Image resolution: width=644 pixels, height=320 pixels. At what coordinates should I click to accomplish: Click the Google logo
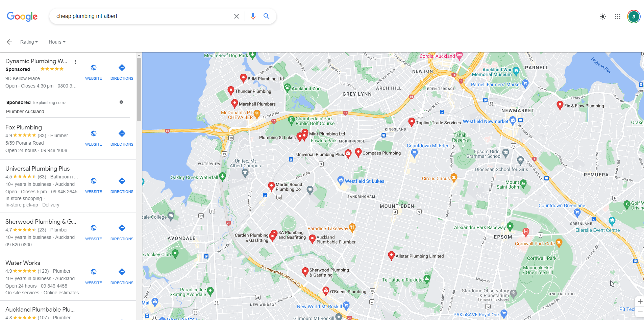(22, 16)
